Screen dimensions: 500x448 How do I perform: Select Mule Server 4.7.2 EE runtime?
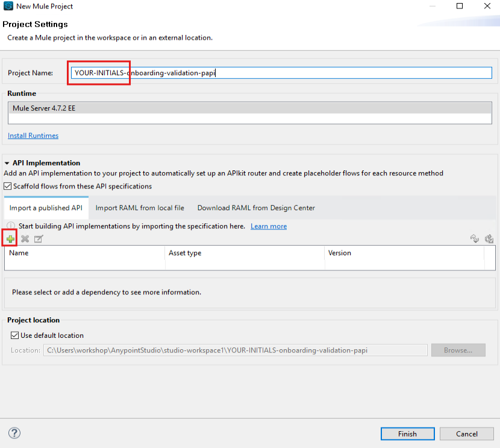pos(249,108)
